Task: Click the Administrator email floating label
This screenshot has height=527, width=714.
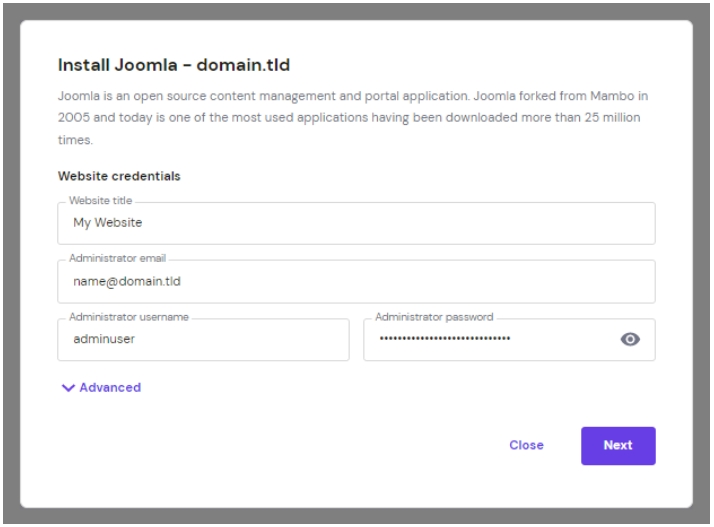Action: (117, 259)
